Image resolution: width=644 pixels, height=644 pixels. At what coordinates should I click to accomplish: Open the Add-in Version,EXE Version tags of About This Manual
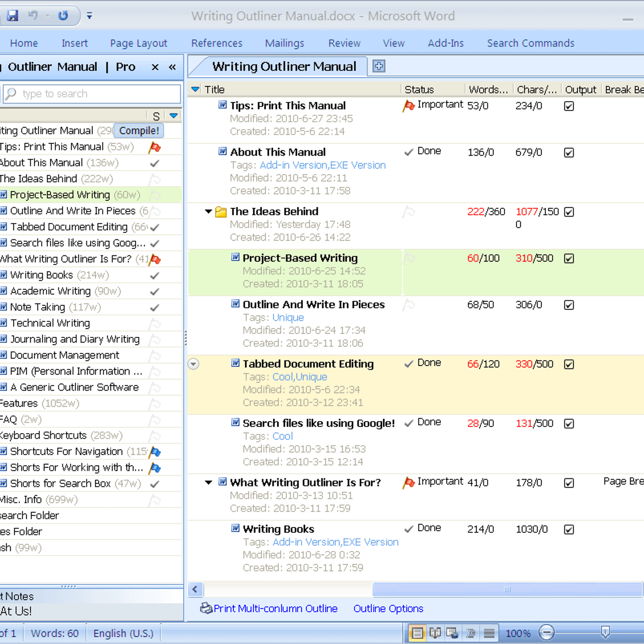[x=323, y=165]
